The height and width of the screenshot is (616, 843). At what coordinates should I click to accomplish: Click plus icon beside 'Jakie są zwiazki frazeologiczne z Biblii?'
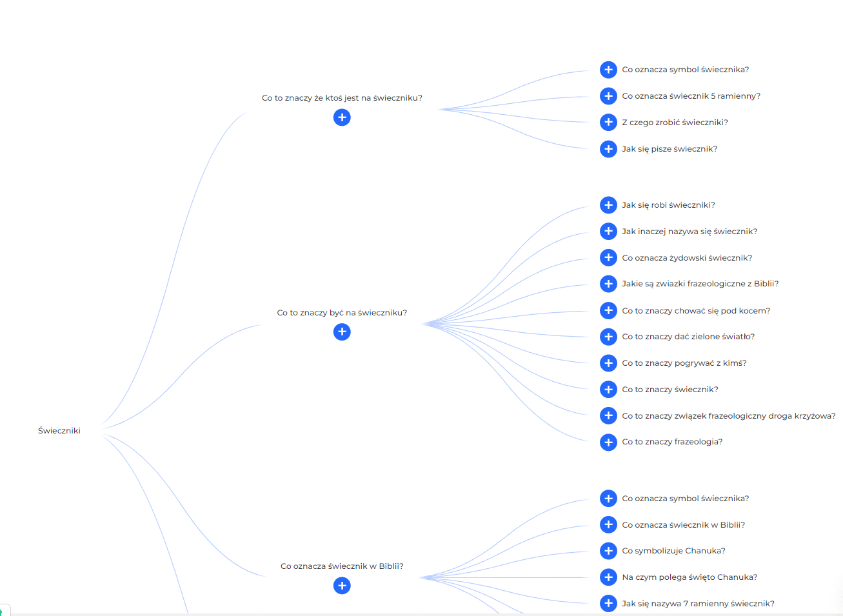608,284
